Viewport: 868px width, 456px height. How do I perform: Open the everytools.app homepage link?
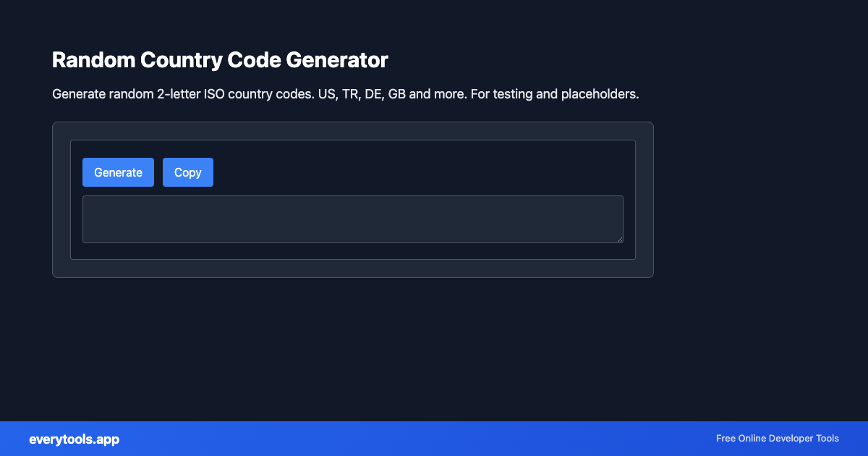(x=75, y=439)
